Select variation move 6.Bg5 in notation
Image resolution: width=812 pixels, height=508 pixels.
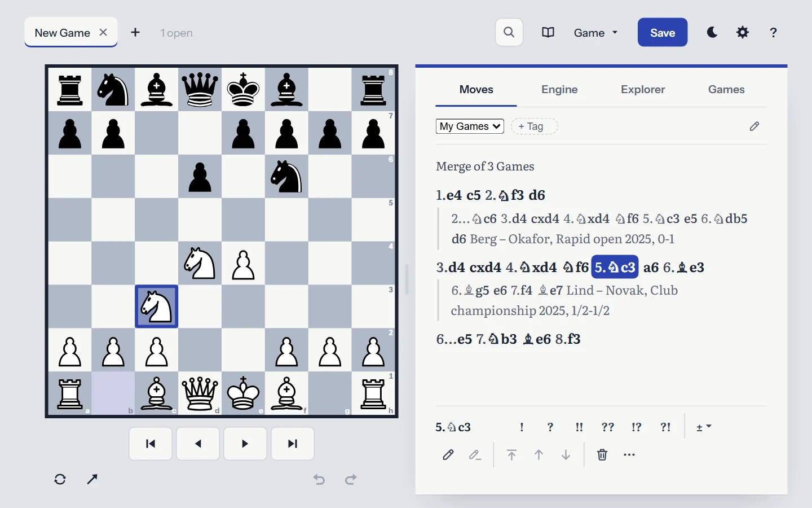[470, 290]
